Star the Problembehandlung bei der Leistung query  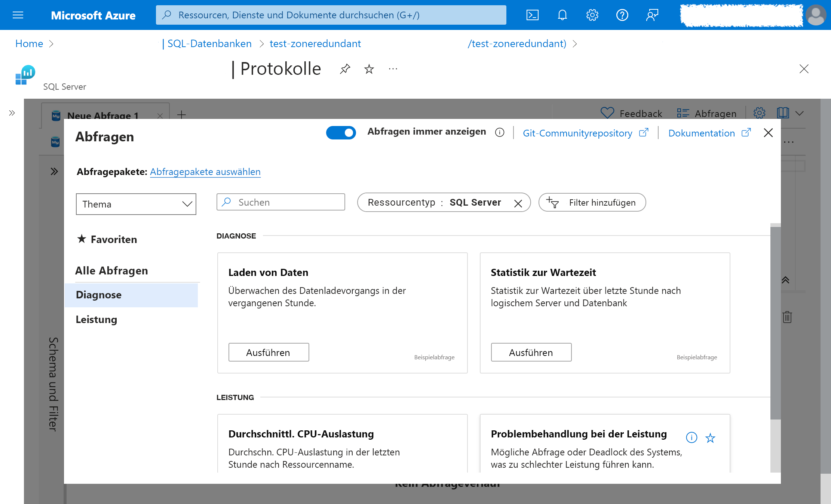(709, 438)
